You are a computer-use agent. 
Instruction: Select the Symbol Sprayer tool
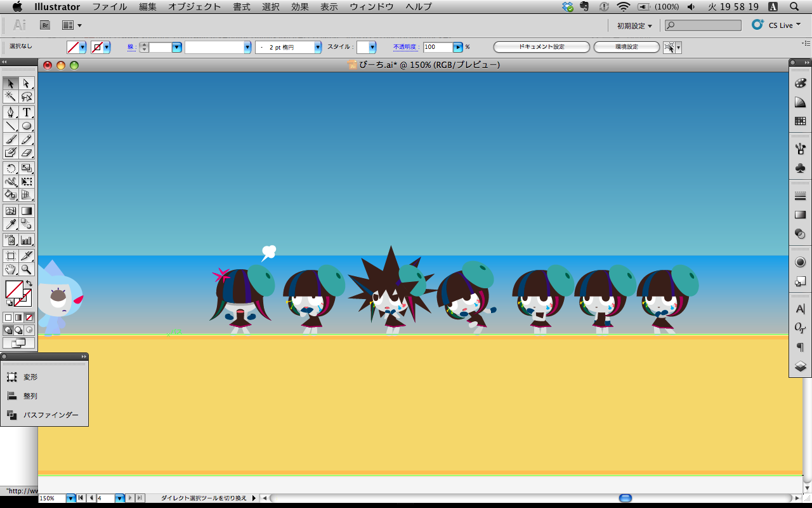coord(11,240)
